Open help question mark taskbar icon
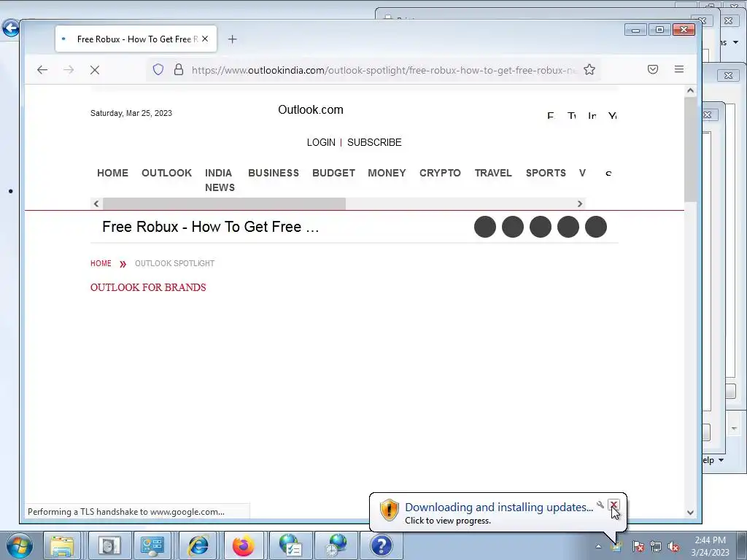The image size is (747, 560). pos(381,545)
